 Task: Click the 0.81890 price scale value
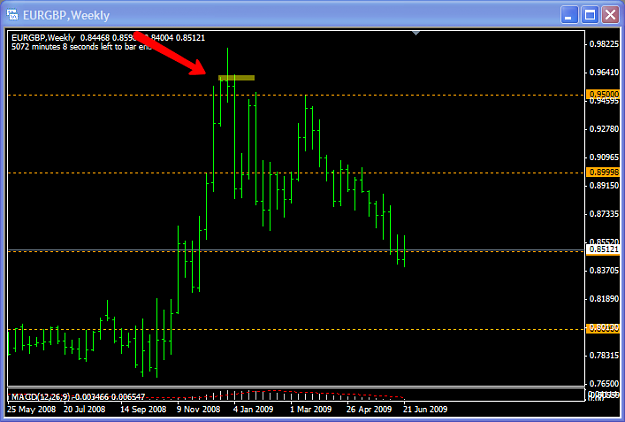604,299
